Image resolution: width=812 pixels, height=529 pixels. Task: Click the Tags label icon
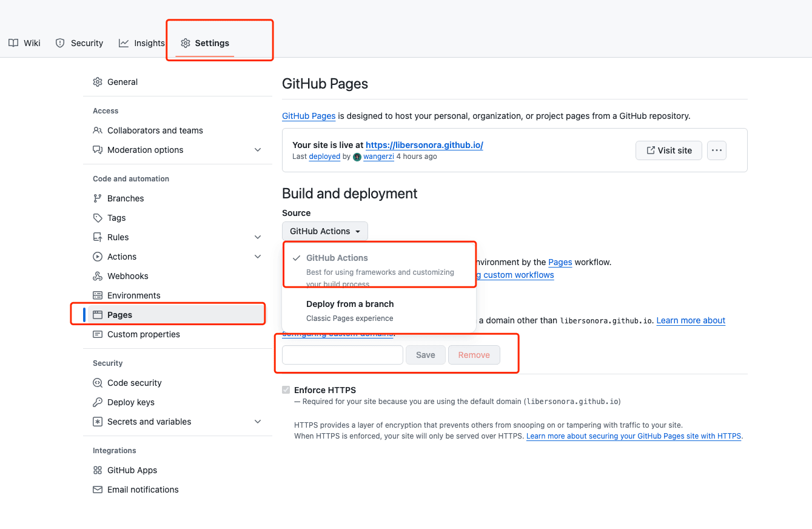click(98, 218)
